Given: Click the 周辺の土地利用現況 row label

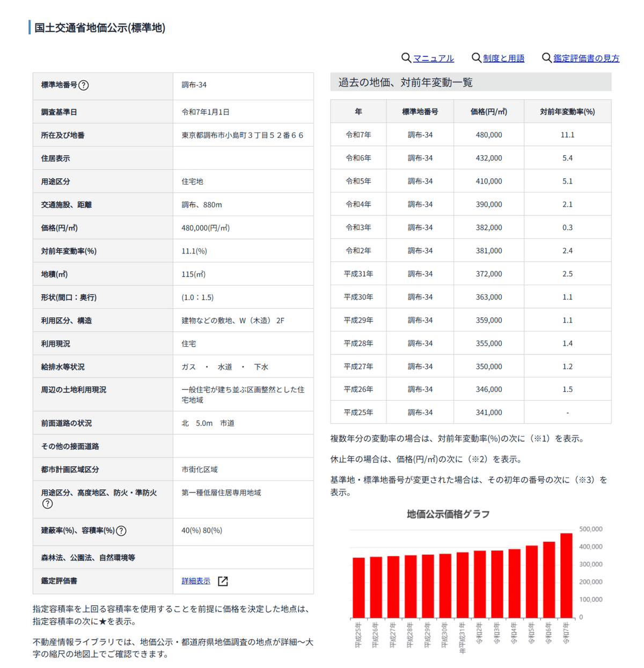Looking at the screenshot, I should point(74,390).
